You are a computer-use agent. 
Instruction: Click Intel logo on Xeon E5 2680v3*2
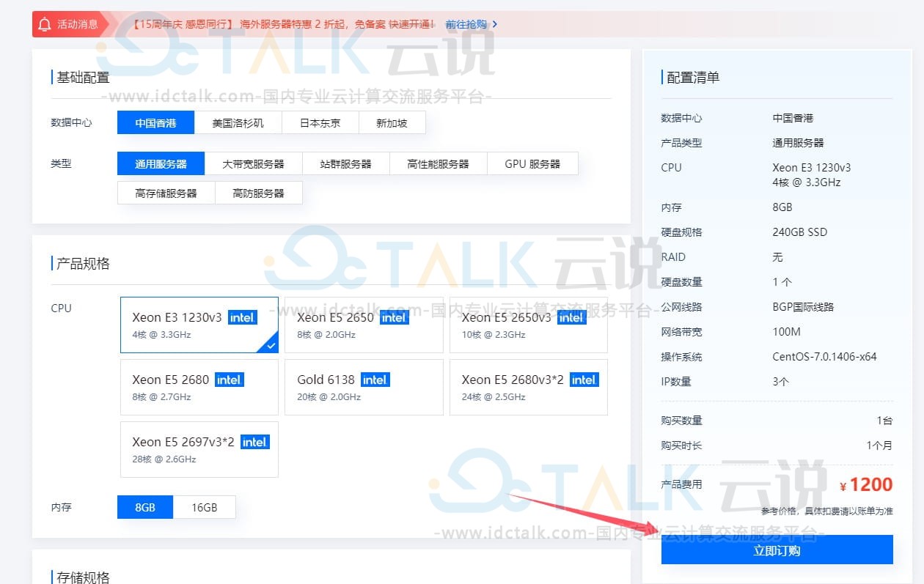coord(584,380)
